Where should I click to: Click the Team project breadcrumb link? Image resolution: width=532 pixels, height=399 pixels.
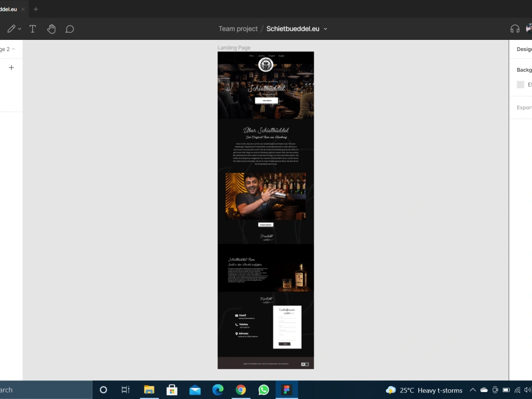point(238,29)
